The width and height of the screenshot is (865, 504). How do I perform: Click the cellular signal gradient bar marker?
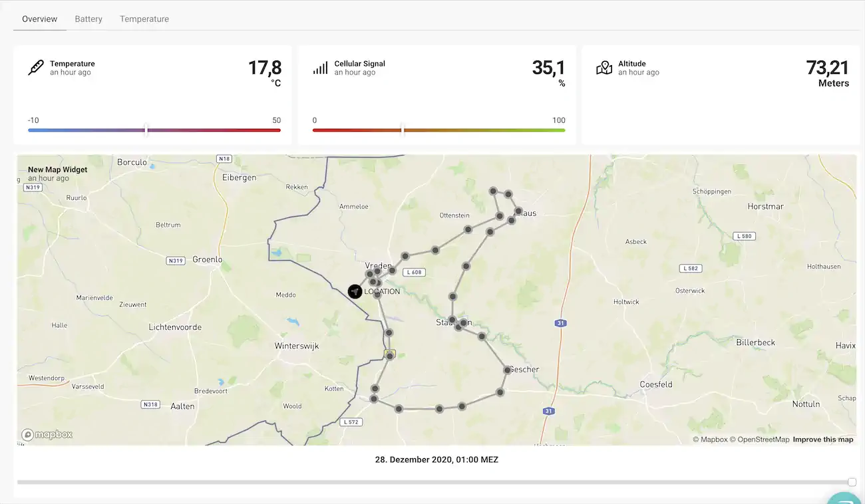click(402, 130)
